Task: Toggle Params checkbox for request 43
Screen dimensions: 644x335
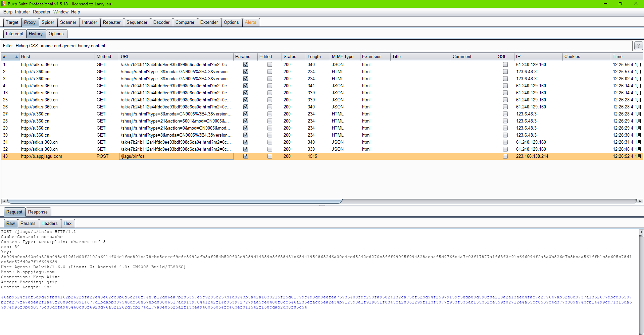Action: click(x=246, y=156)
